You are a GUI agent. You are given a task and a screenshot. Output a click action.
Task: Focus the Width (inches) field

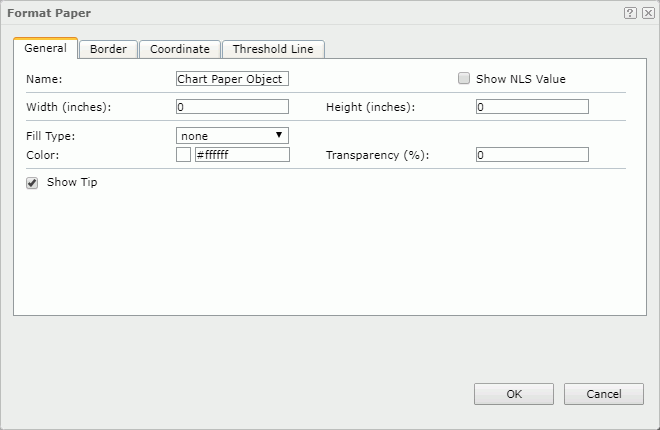232,106
